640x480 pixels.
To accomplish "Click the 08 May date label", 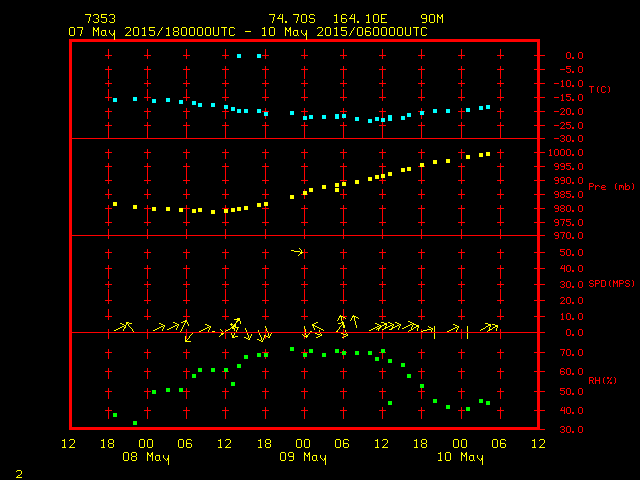I will tap(146, 457).
